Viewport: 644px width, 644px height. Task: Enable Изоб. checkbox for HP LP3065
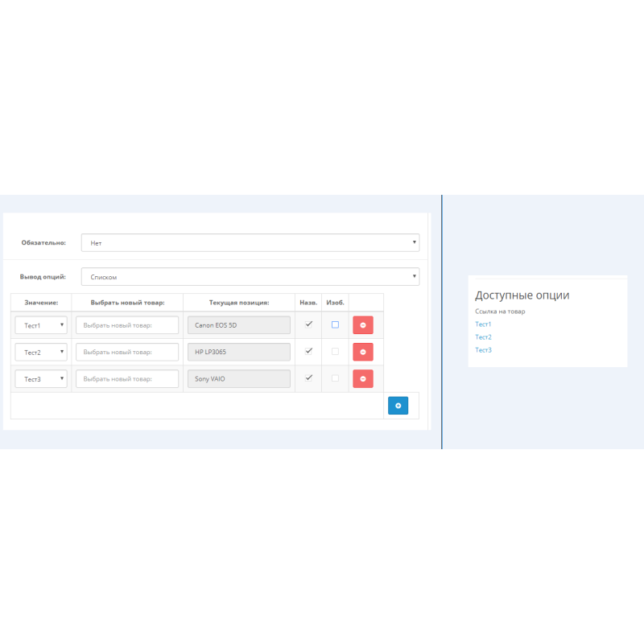click(x=333, y=352)
